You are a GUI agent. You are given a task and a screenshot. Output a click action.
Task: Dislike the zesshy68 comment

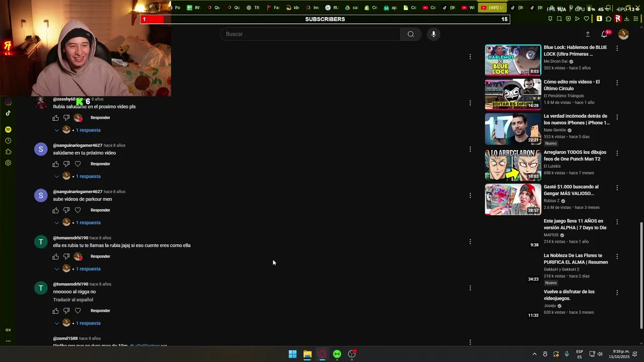tap(66, 118)
